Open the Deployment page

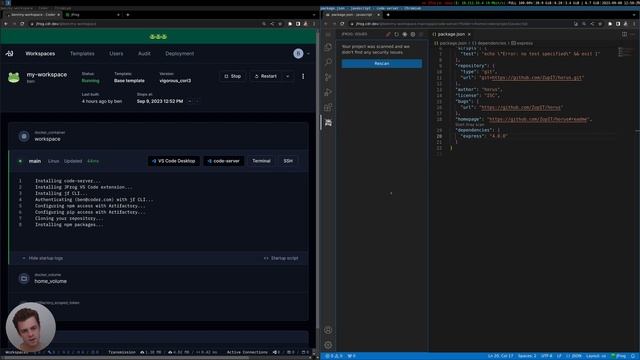click(180, 53)
